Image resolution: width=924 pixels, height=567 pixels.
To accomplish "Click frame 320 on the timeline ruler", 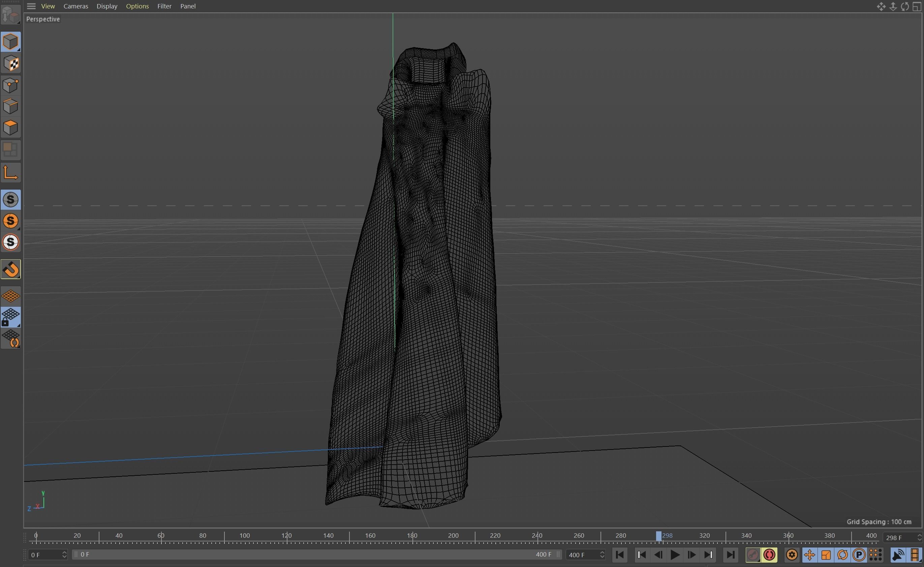I will [705, 535].
